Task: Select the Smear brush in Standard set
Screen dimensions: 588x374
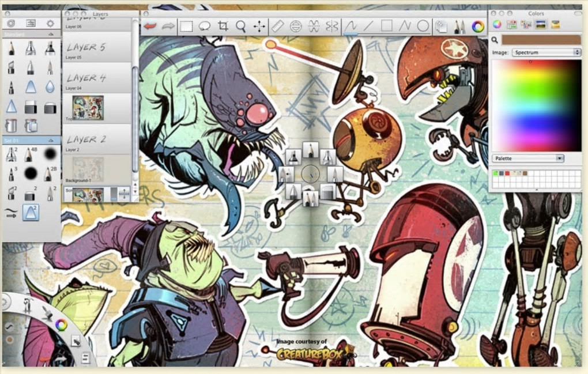Action: pos(31,88)
